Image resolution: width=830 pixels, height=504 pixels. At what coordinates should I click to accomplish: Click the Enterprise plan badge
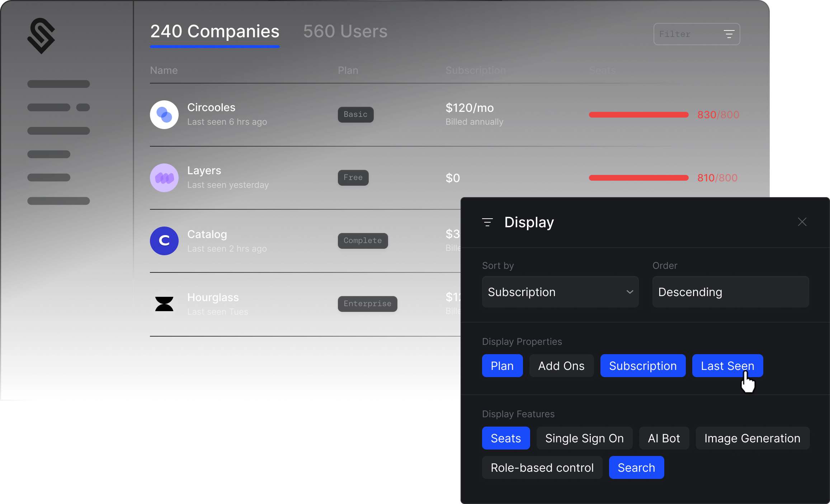pos(367,304)
